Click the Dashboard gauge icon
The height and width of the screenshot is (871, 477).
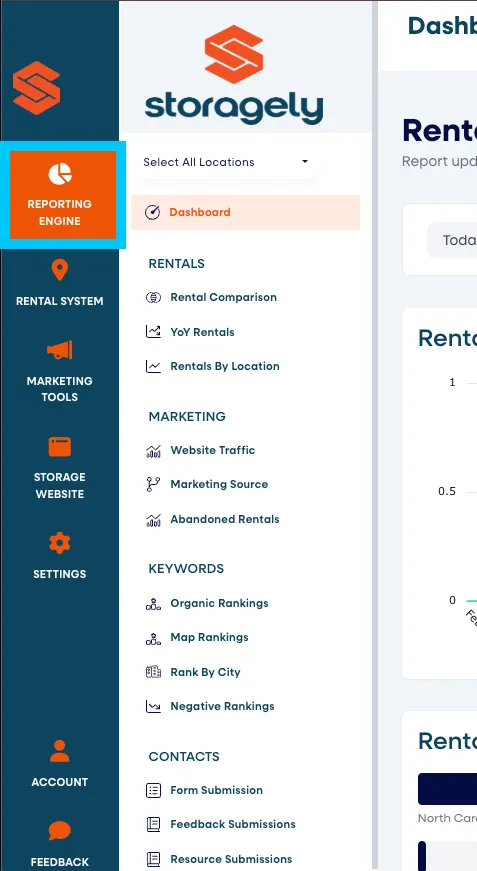[152, 212]
